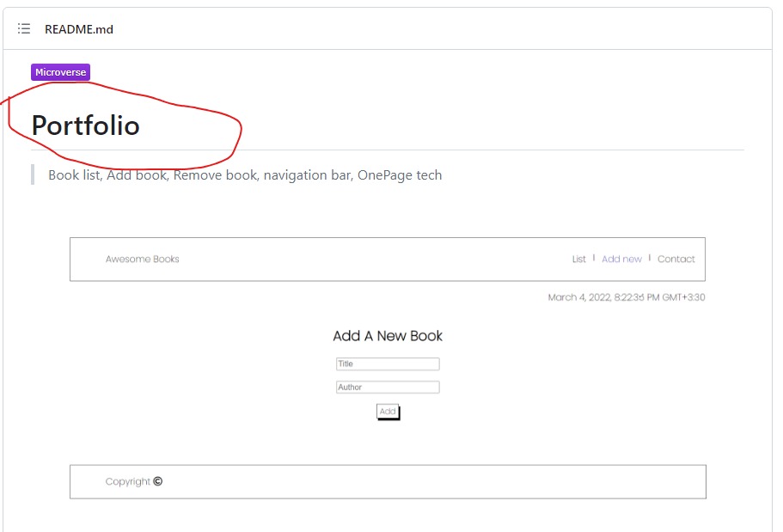Select the copyright symbol in the footer
This screenshot has height=532, width=783.
click(x=157, y=481)
